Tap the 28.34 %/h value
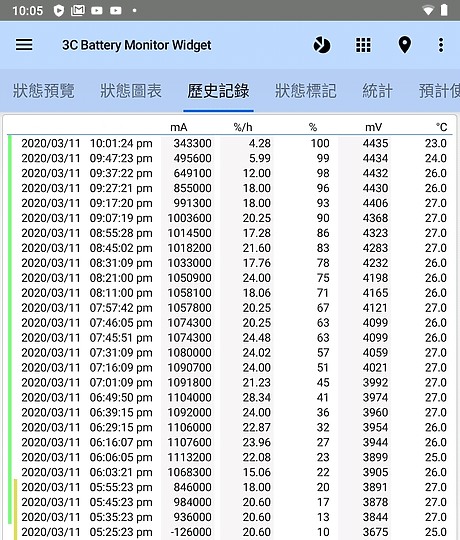 tap(257, 398)
